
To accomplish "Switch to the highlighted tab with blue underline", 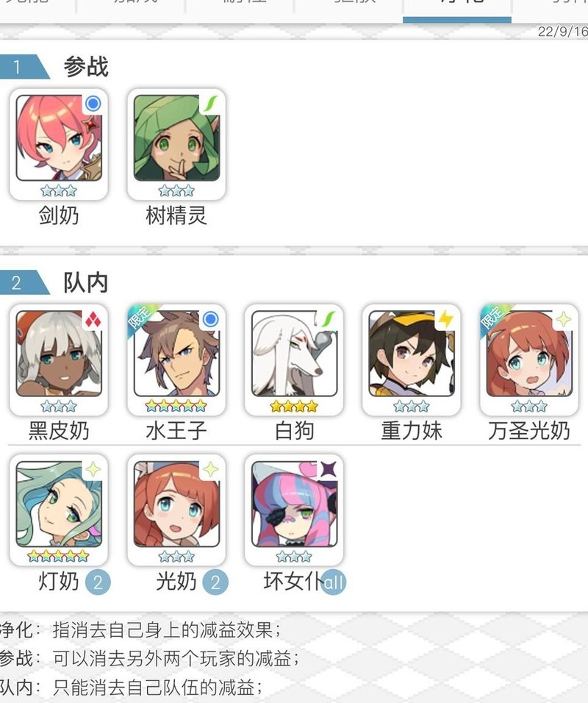I will point(457,10).
